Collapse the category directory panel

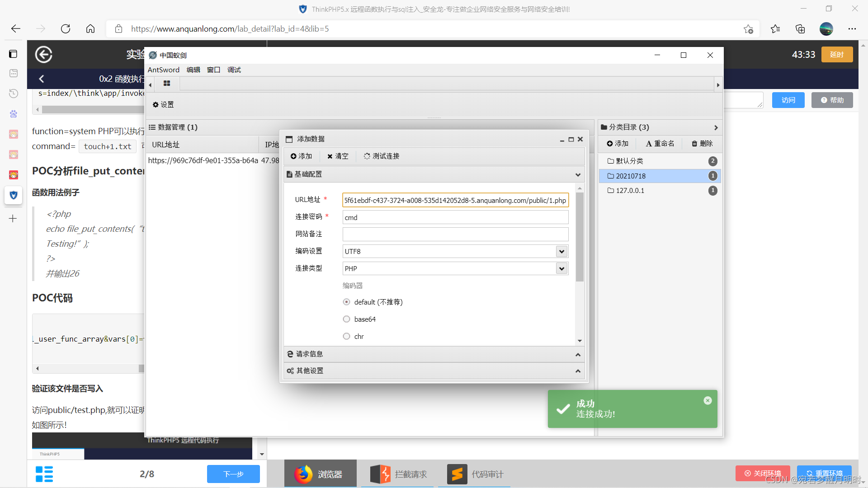716,127
